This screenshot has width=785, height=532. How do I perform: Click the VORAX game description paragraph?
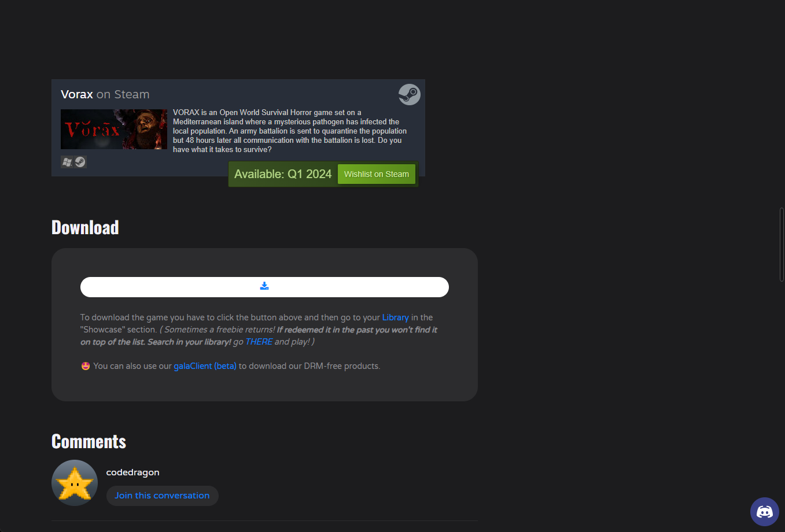click(290, 131)
